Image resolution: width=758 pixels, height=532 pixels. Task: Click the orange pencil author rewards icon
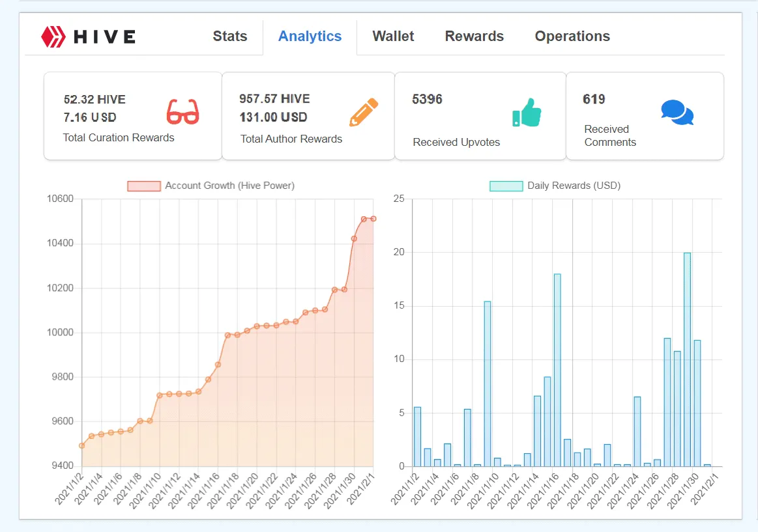364,112
